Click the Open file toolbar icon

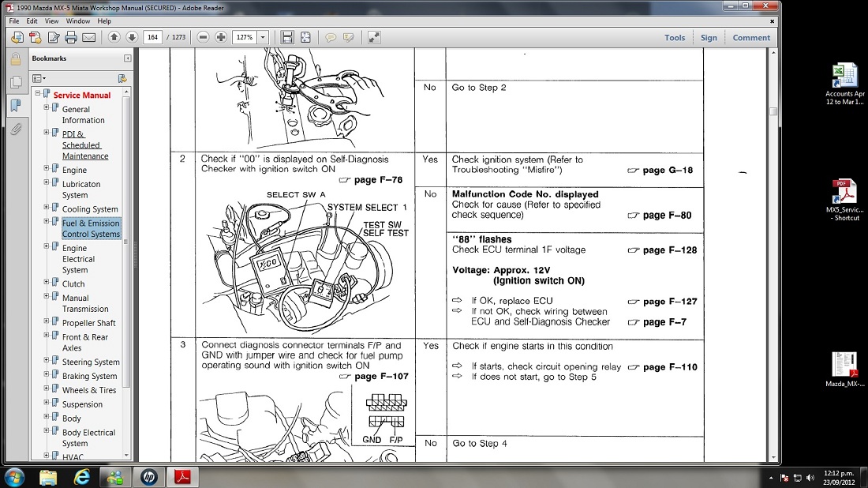(17, 37)
